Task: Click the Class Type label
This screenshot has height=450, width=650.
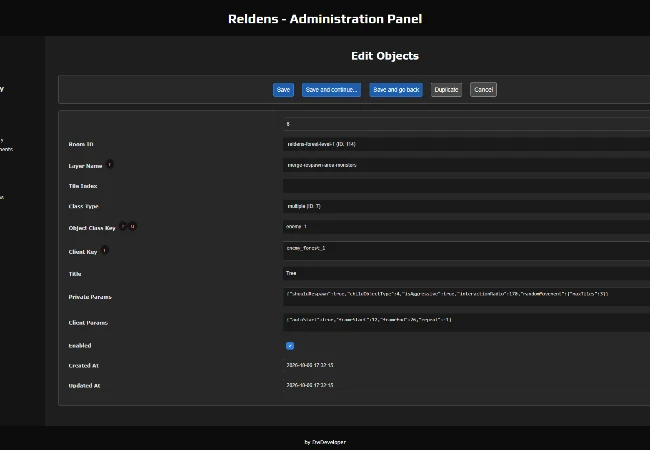Action: click(x=83, y=206)
